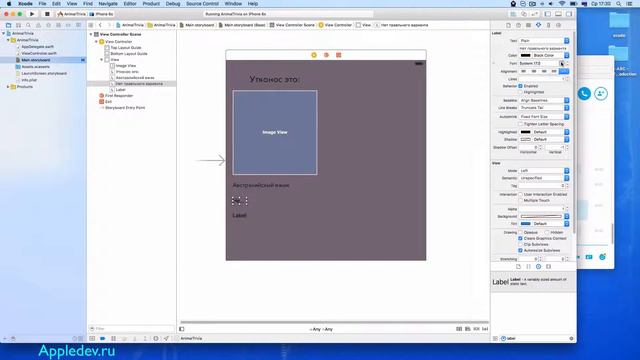Image resolution: width=640 pixels, height=360 pixels.
Task: Open the Debug menu
Action: pyautogui.click(x=173, y=4)
